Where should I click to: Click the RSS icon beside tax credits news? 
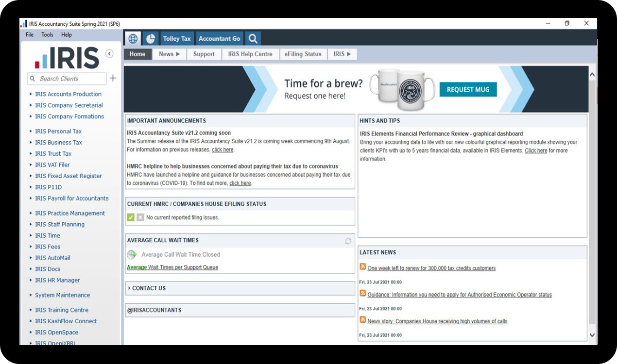click(x=362, y=267)
